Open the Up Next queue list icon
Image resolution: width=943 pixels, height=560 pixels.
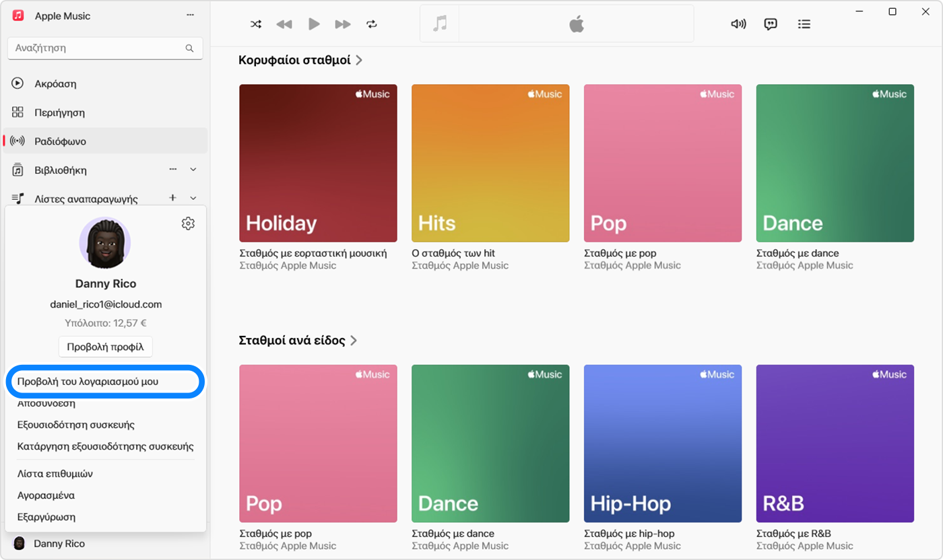pyautogui.click(x=804, y=24)
